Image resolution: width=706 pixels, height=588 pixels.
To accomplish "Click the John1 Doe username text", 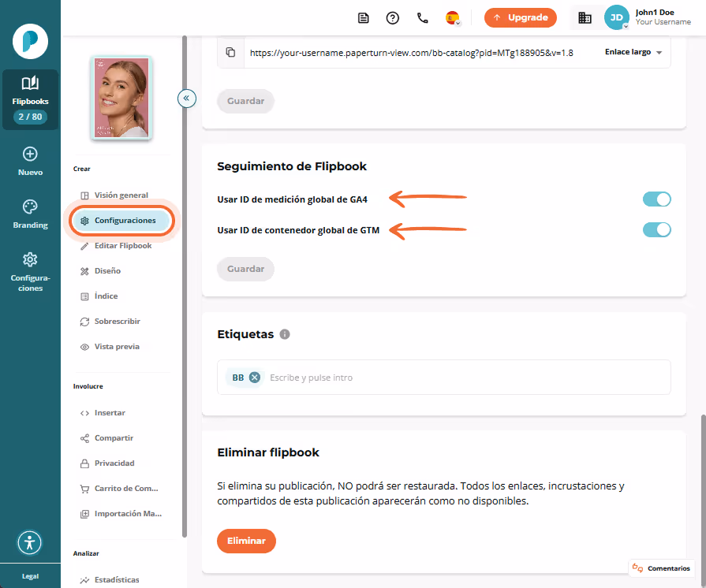I will coord(655,13).
